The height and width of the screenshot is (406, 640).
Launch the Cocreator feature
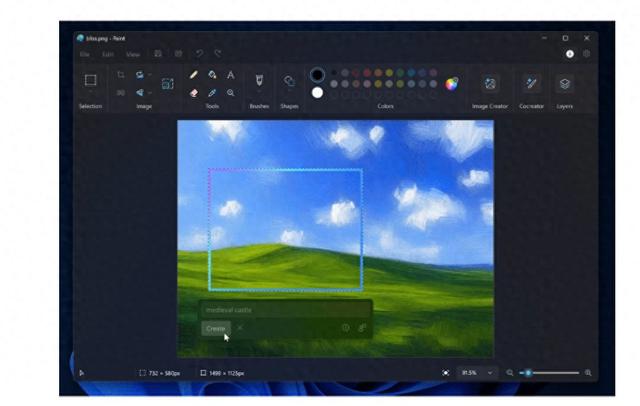click(x=531, y=84)
